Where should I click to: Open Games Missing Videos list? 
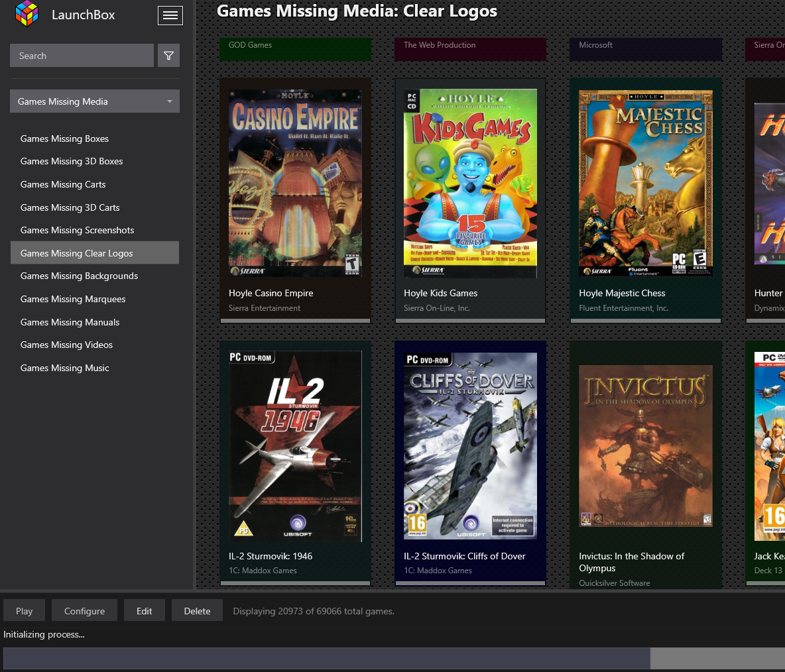tap(66, 345)
